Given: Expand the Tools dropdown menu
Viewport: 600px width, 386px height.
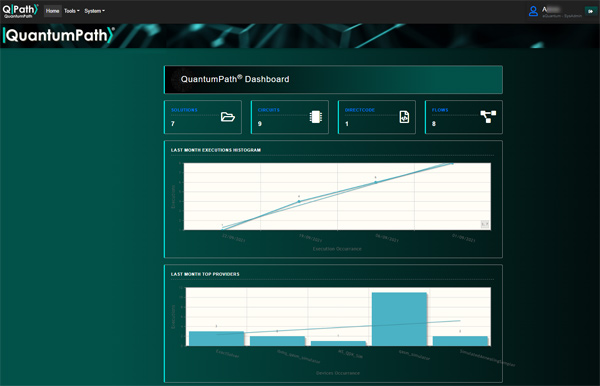Looking at the screenshot, I should pyautogui.click(x=72, y=11).
